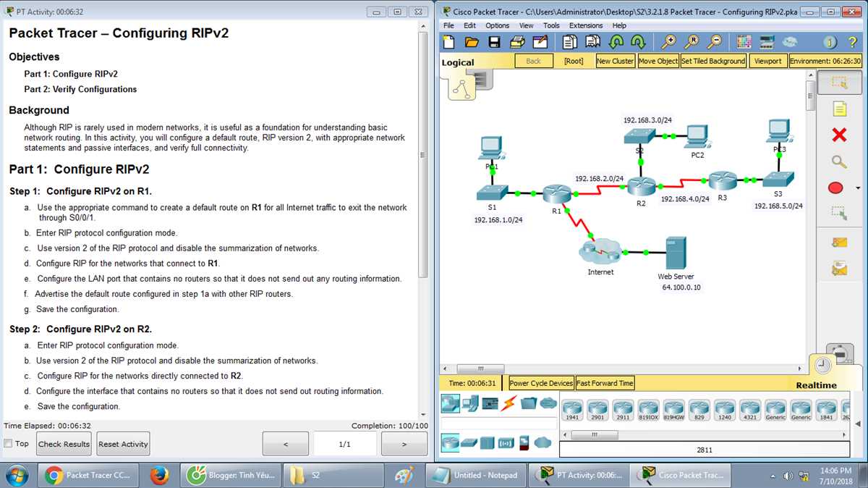Pick the 2911 router device
Viewport: 868px width, 488px height.
pos(623,411)
